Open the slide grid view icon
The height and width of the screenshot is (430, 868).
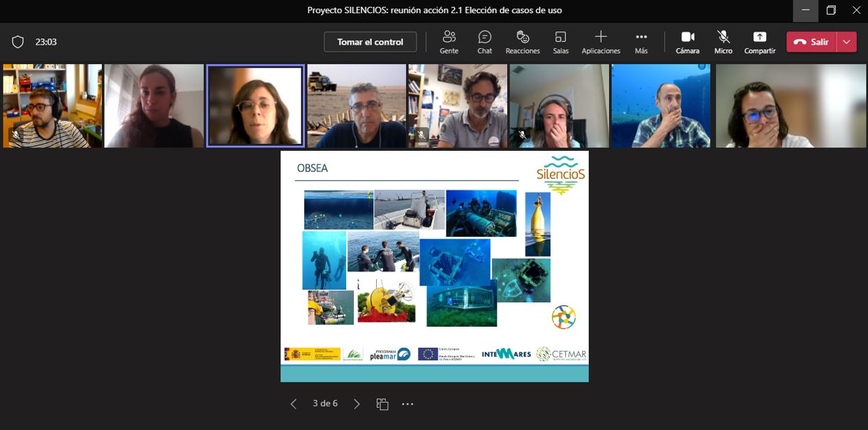pos(382,403)
